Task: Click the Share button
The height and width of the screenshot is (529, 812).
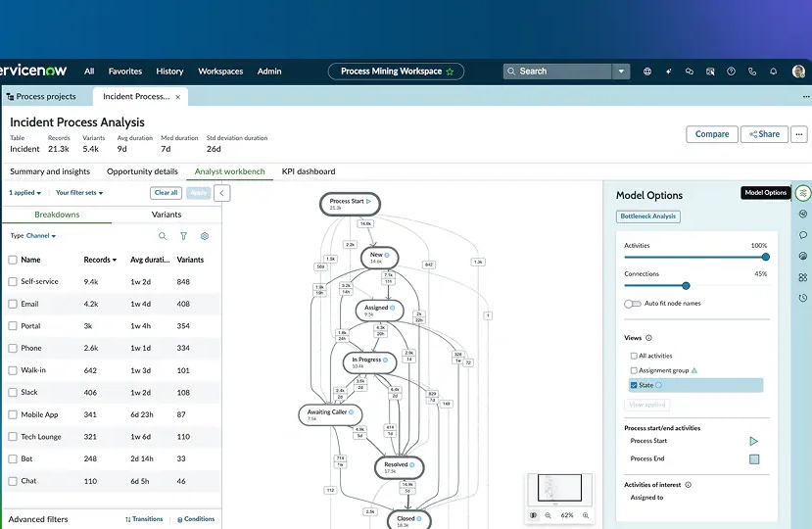Action: [x=764, y=134]
